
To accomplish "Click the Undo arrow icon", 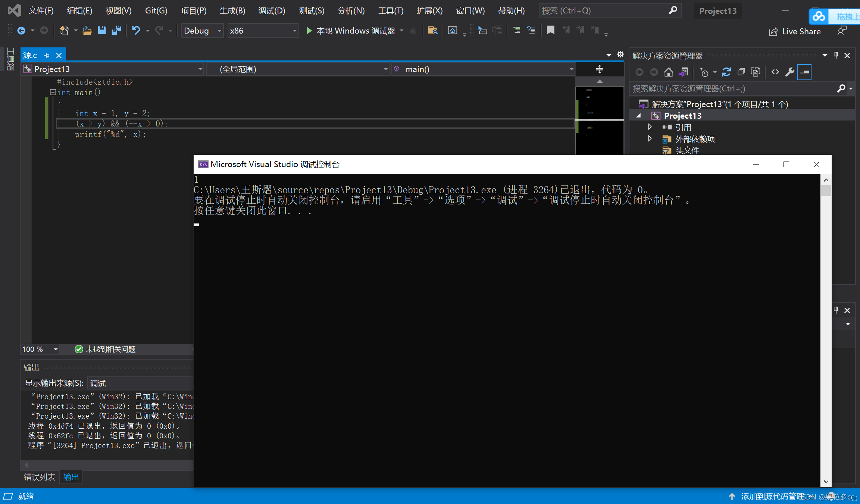I will [x=136, y=31].
